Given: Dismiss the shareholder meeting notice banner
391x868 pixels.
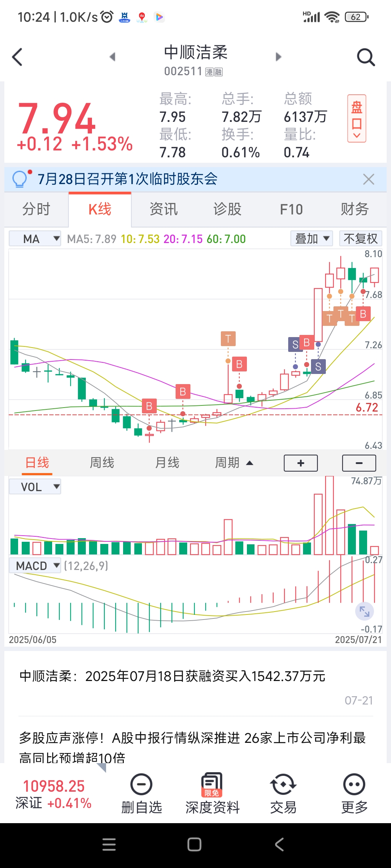Looking at the screenshot, I should point(369,179).
